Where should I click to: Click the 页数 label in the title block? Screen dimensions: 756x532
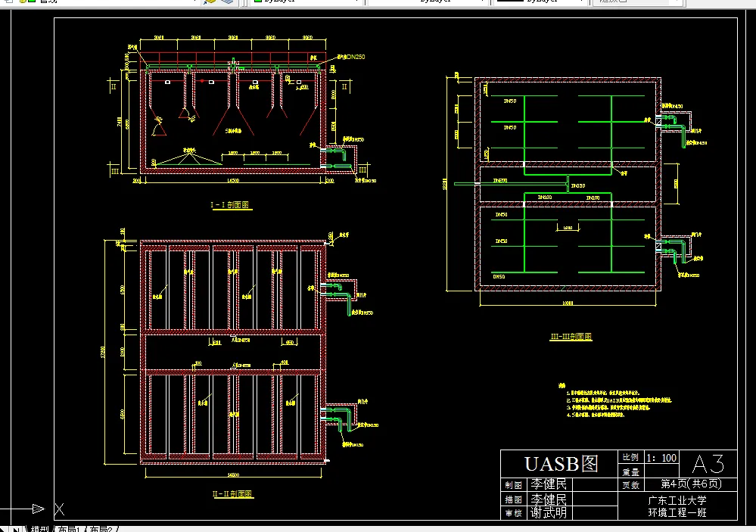point(630,485)
